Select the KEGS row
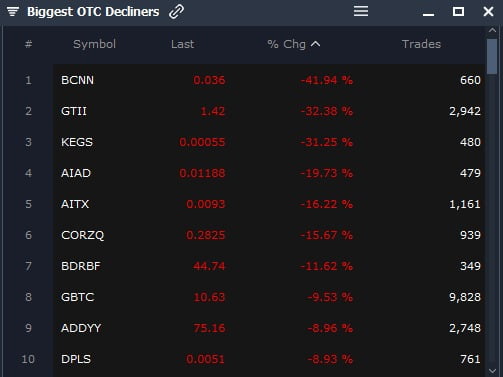503x377 pixels. 269,142
